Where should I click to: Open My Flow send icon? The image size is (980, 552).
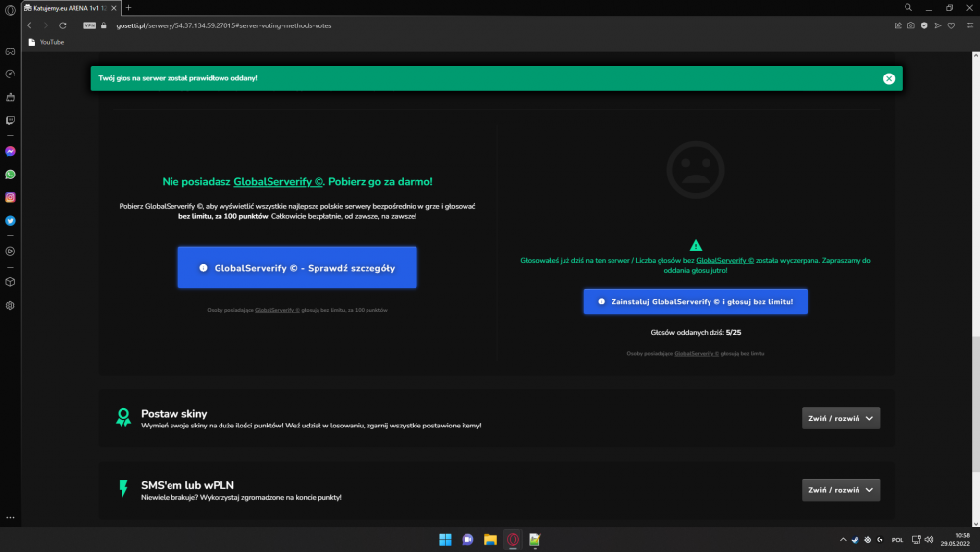[938, 25]
